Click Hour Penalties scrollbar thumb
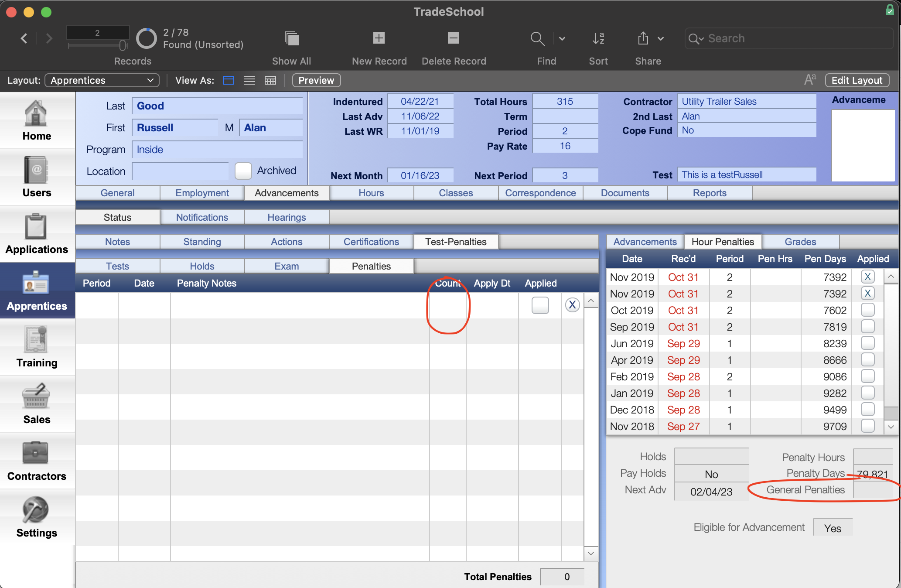Screen dimensions: 901x588 coord(891,413)
